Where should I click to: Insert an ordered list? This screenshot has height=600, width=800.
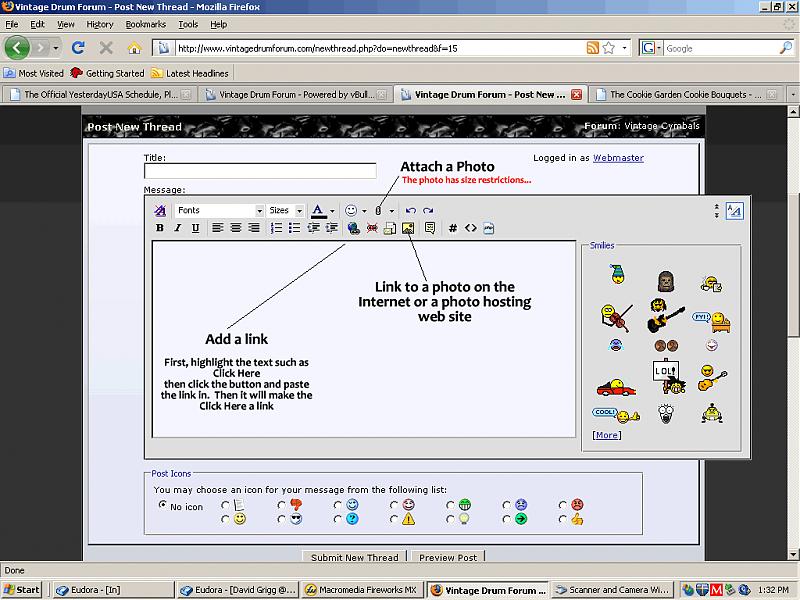click(276, 228)
